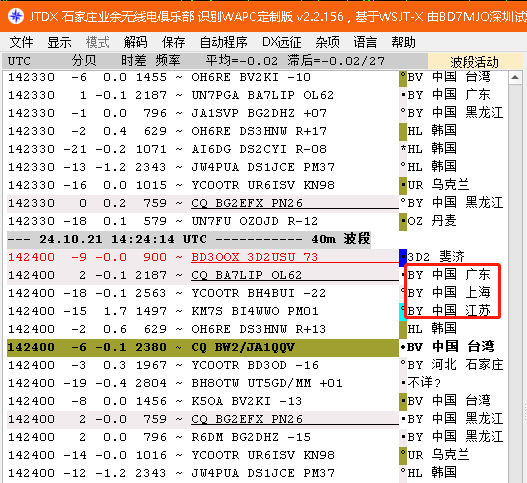Click the OZ 丹麦 country label

coord(432,221)
